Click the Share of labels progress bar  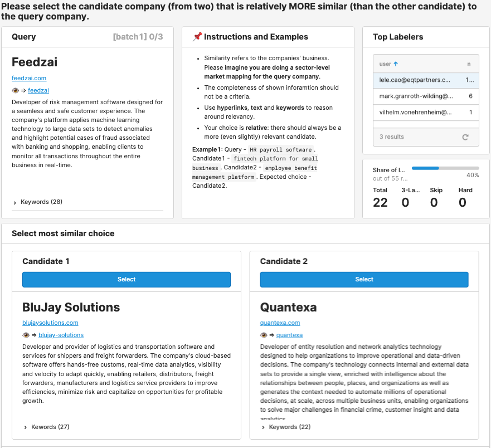[x=445, y=168]
